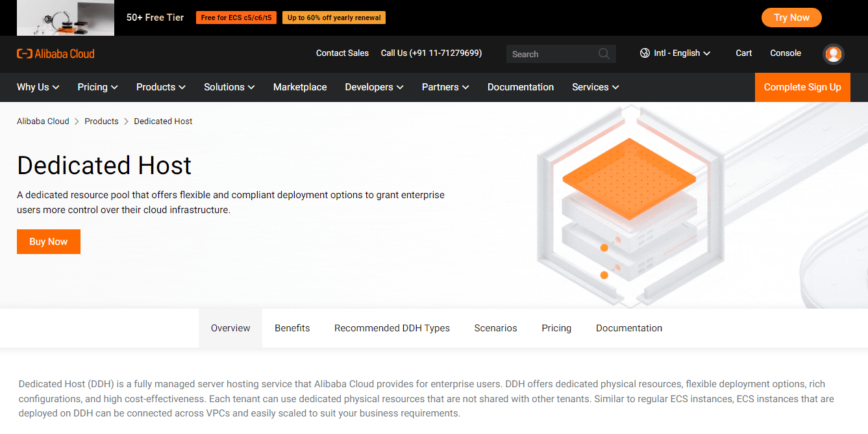
Task: Click Documentation in the top navigation
Action: click(520, 86)
